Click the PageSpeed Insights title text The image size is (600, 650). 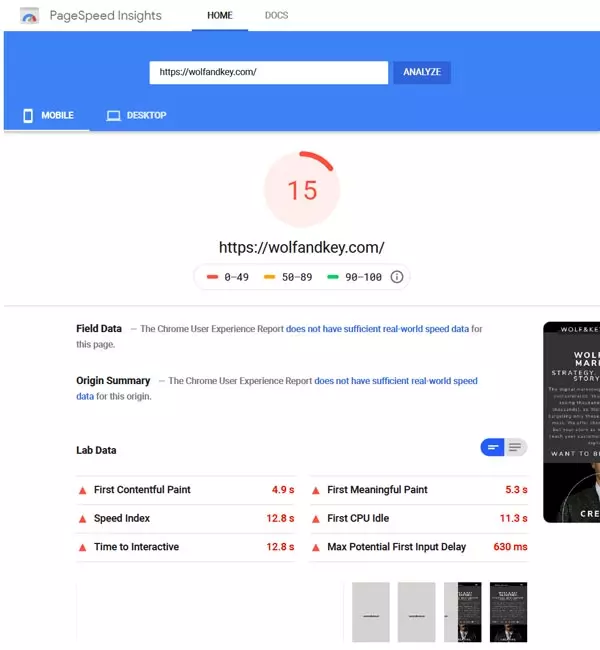tap(106, 15)
